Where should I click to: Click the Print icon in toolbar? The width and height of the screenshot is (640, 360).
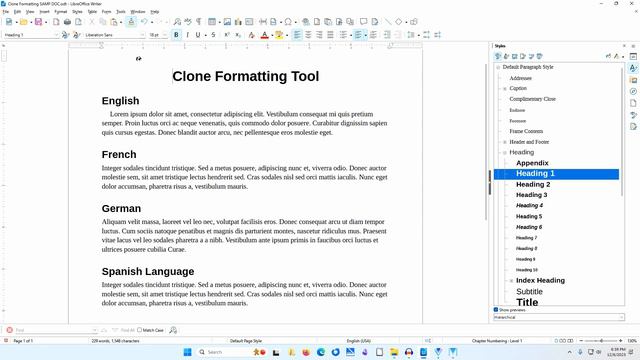[x=67, y=22]
